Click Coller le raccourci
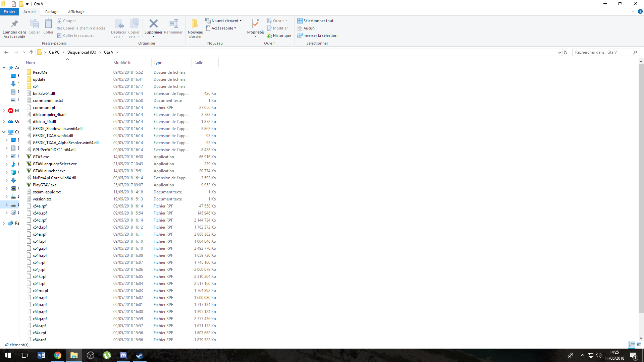644x362 pixels. (x=75, y=36)
